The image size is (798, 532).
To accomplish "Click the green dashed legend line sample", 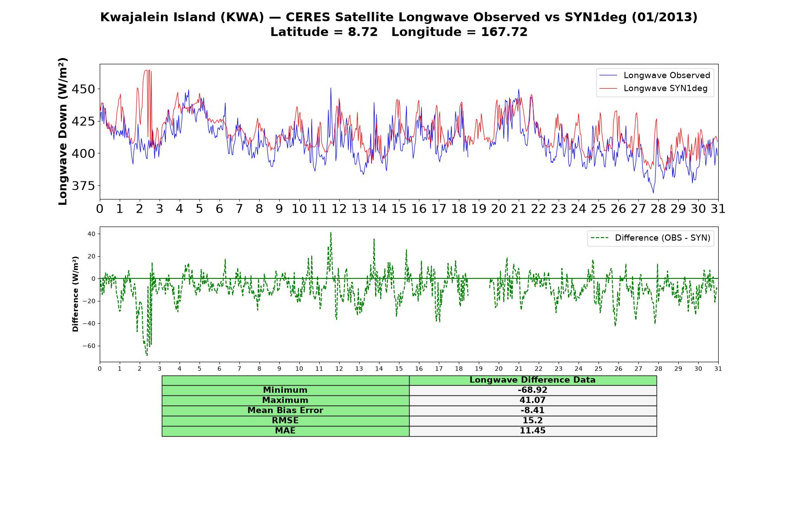I will pos(599,238).
